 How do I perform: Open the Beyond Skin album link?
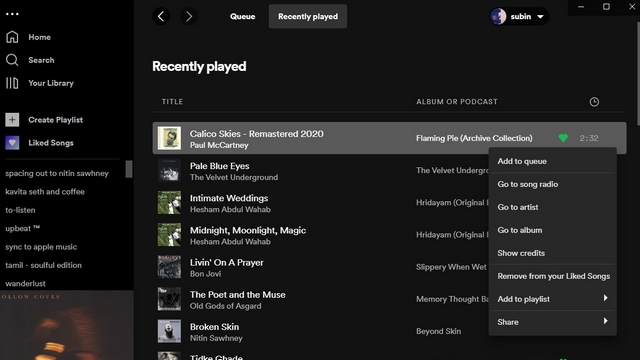coord(438,331)
